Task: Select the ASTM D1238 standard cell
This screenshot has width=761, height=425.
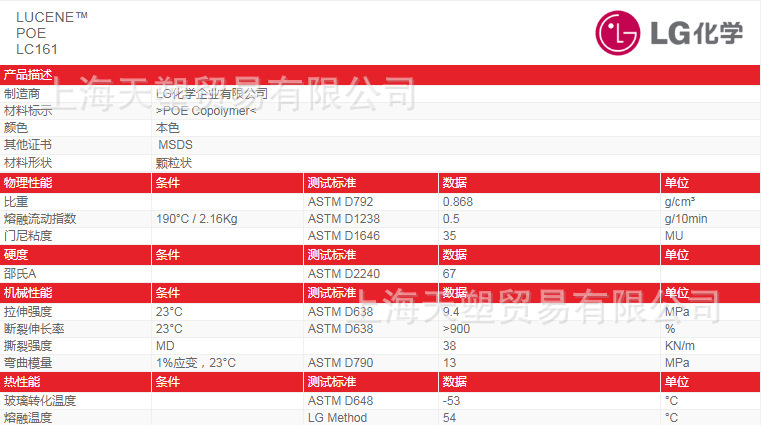Action: pyautogui.click(x=344, y=219)
